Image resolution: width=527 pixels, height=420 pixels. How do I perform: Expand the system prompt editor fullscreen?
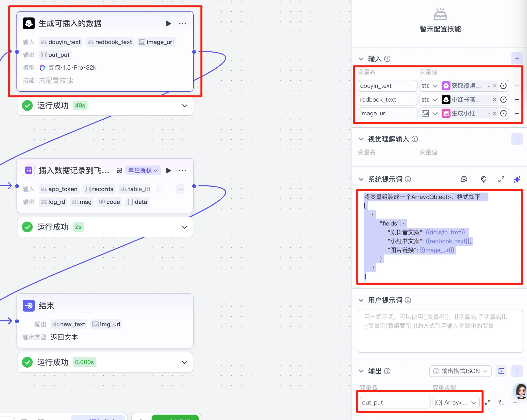tap(501, 180)
